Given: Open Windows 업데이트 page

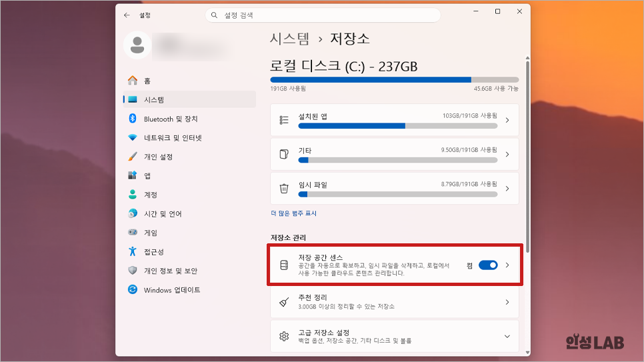Looking at the screenshot, I should click(190, 290).
